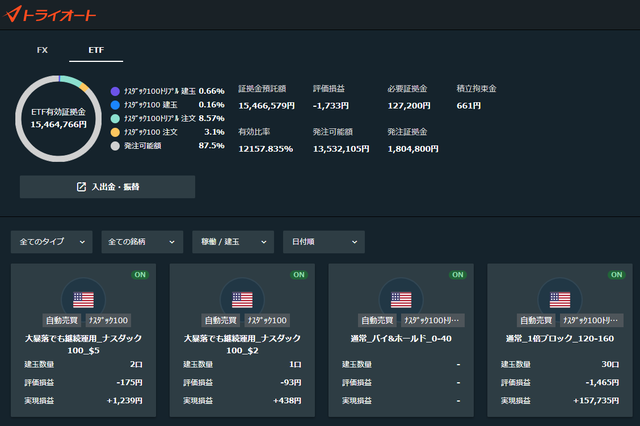The height and width of the screenshot is (426, 640).
Task: Click 証拠金預託額 value 15,466,579円
Action: [x=267, y=106]
